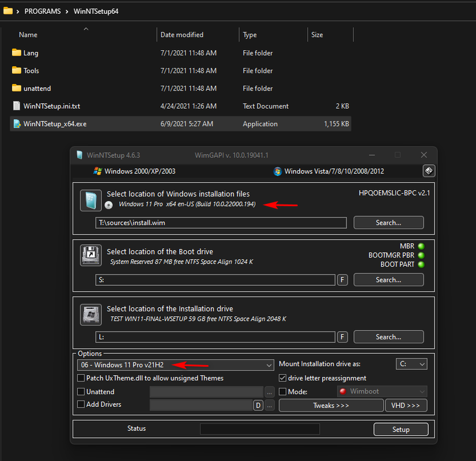This screenshot has height=461, width=476.
Task: Select the WinNTSetup.ini.txt file
Action: point(180,106)
